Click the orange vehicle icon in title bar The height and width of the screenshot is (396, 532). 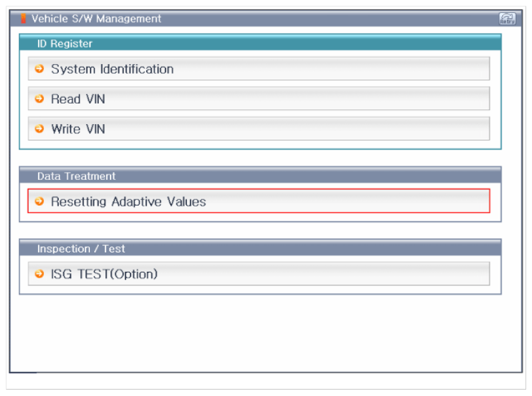point(24,19)
